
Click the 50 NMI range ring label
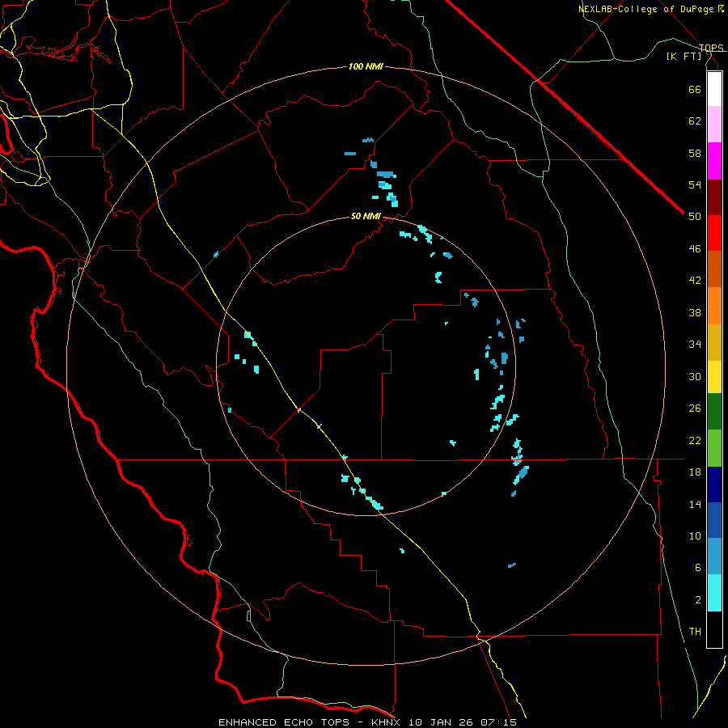[x=366, y=216]
